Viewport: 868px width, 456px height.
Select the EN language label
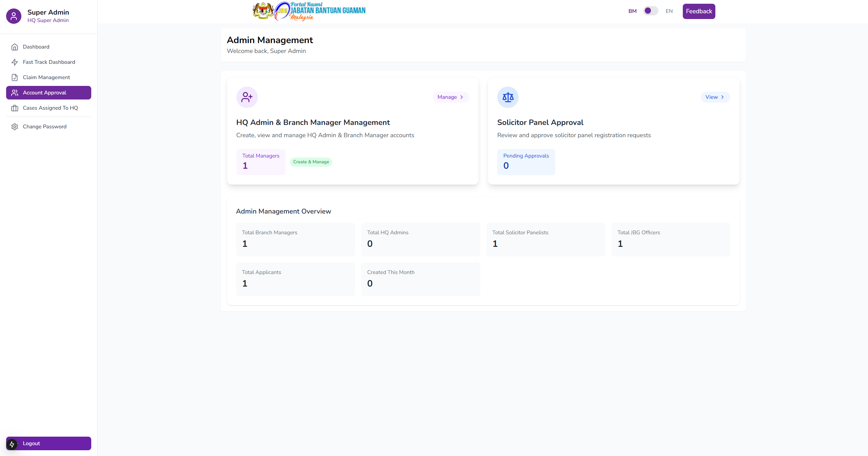pos(669,11)
